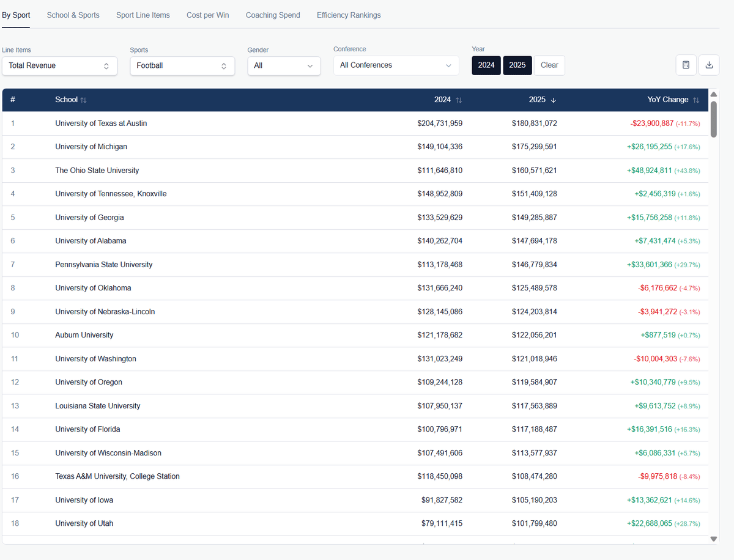Click the scrollbar down arrow
734x560 pixels.
coord(713,539)
